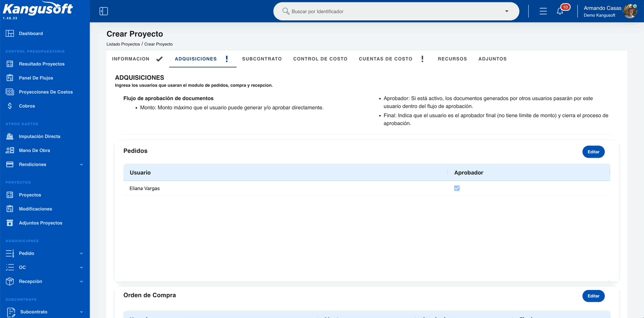Focus the Buscar por Identificador search field
Image resolution: width=644 pixels, height=318 pixels.
396,11
